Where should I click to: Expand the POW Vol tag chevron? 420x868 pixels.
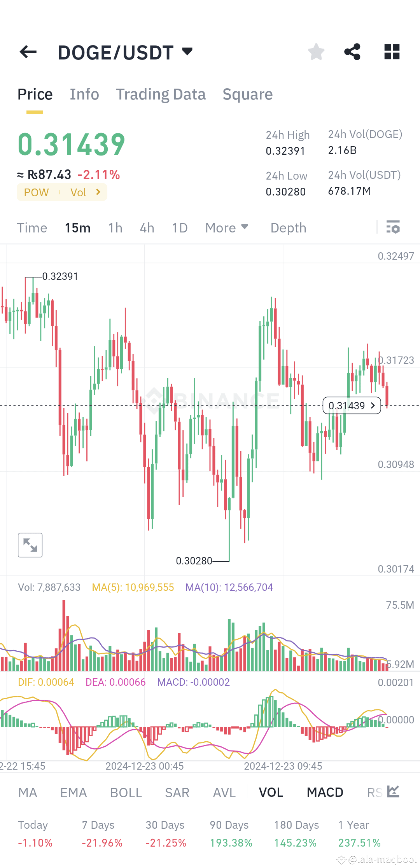(x=98, y=192)
